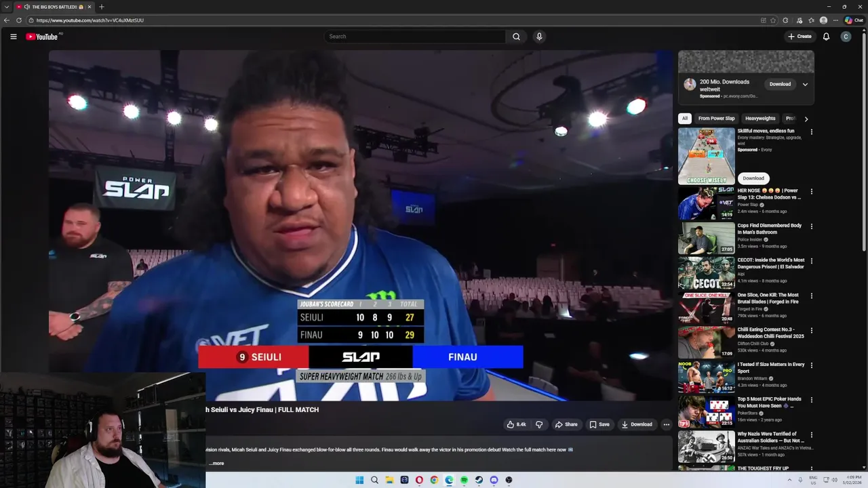868x488 pixels.
Task: Open options for Skillful moves ad
Action: [x=811, y=132]
